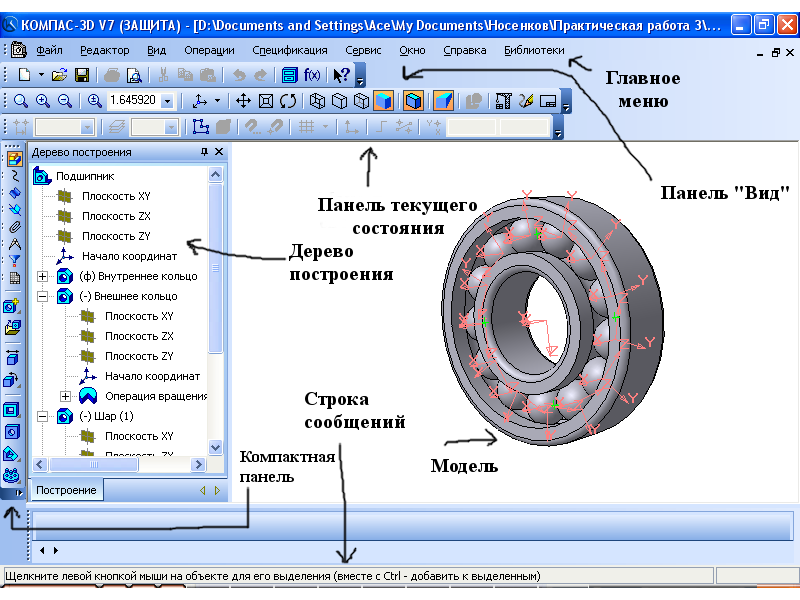Click the Rotate view icon
Image resolution: width=800 pixels, height=600 pixels.
[288, 101]
